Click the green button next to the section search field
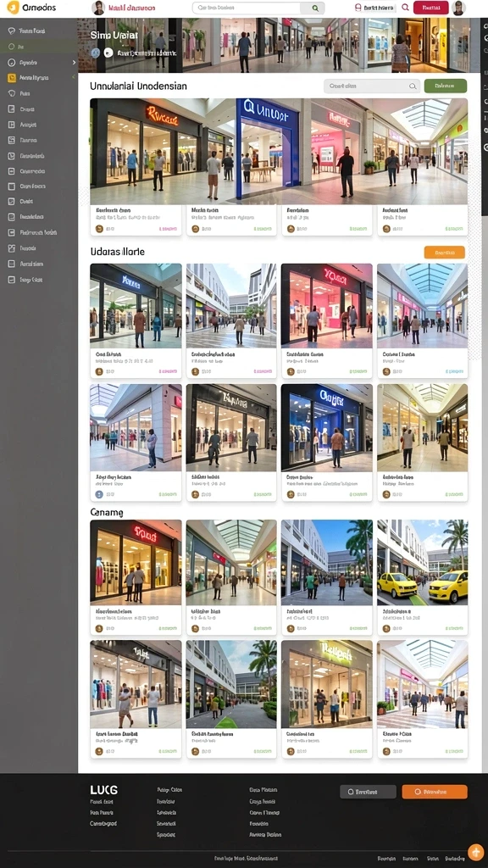Viewport: 488px width, 868px height. pos(446,86)
